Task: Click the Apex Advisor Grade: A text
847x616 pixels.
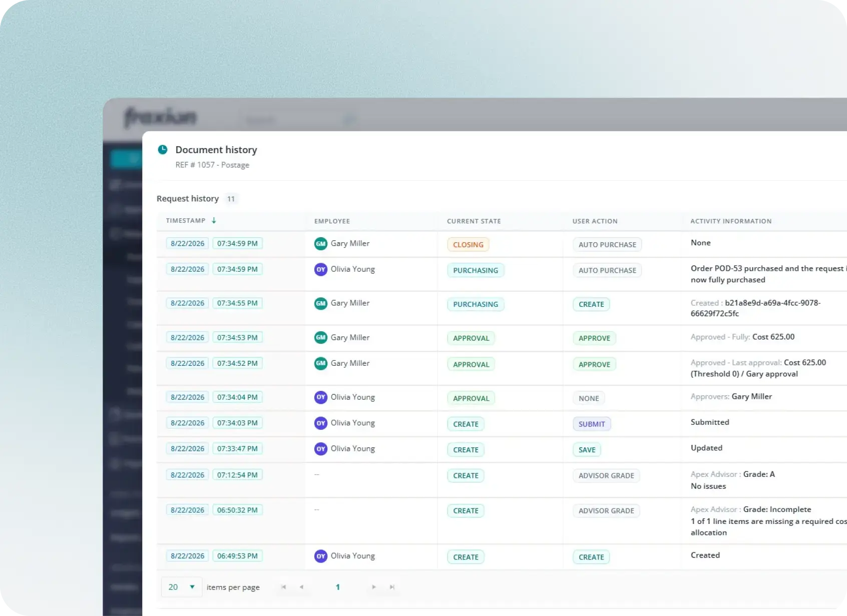Action: pos(732,474)
